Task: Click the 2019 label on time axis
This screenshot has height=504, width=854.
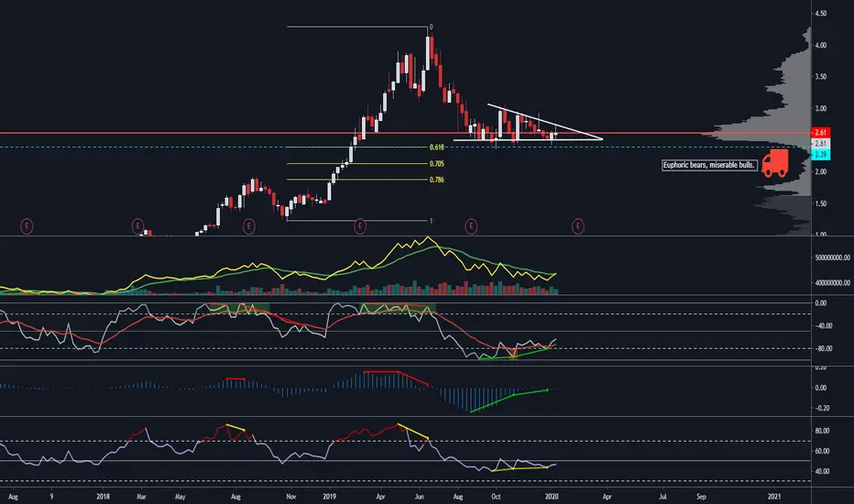Action: [x=329, y=497]
